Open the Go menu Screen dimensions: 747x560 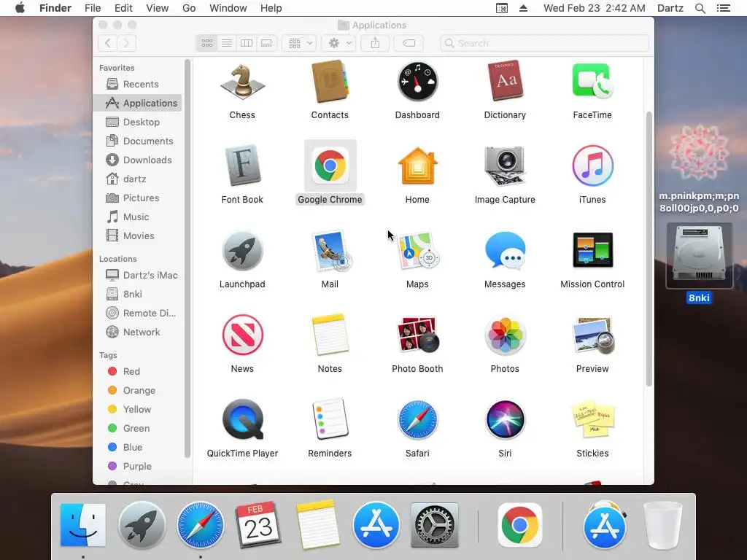point(189,8)
